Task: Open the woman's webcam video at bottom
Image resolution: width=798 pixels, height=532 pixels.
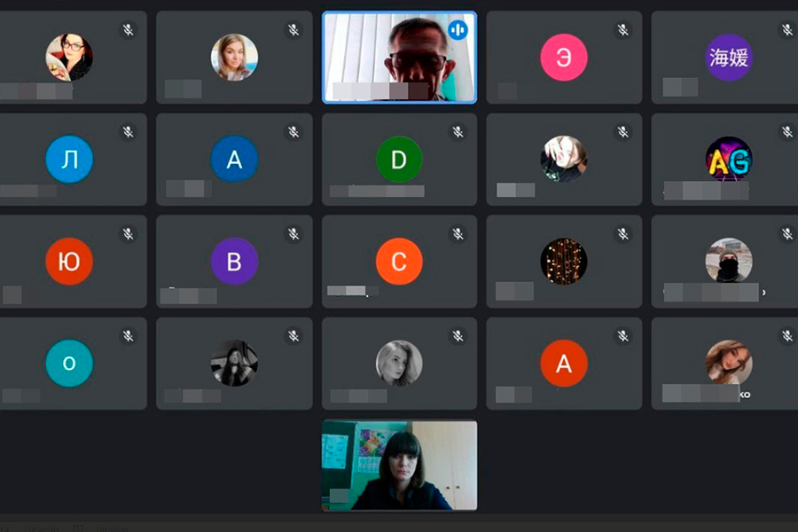Action: tap(400, 465)
